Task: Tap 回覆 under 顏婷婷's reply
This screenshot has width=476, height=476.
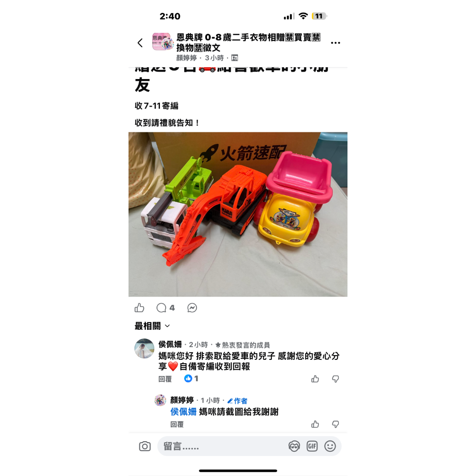Action: [x=177, y=425]
